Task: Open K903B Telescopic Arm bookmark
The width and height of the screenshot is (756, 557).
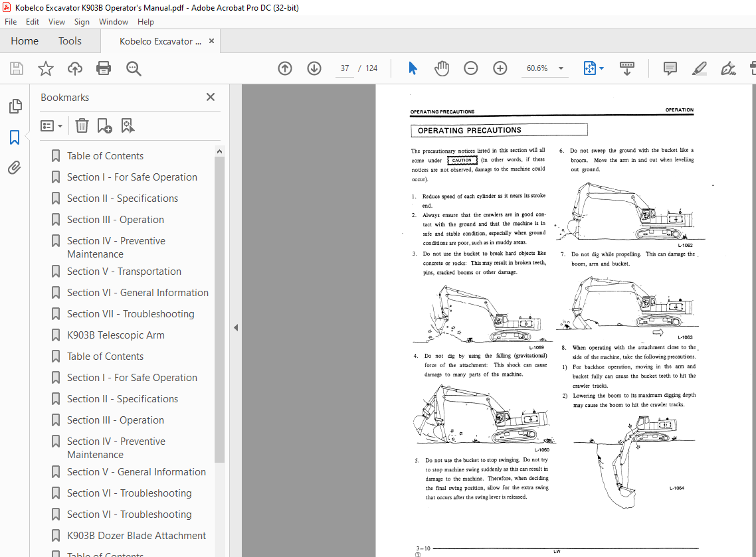Action: point(116,335)
